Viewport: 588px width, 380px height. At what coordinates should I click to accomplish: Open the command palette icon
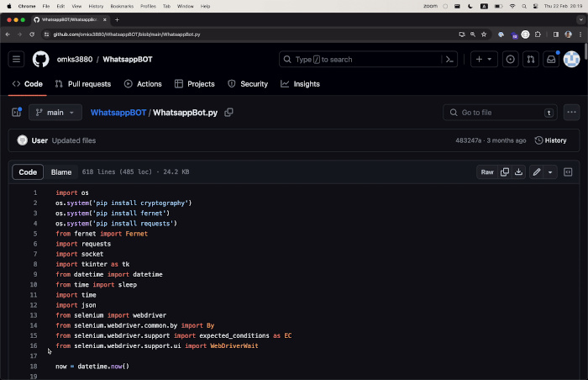(x=449, y=60)
